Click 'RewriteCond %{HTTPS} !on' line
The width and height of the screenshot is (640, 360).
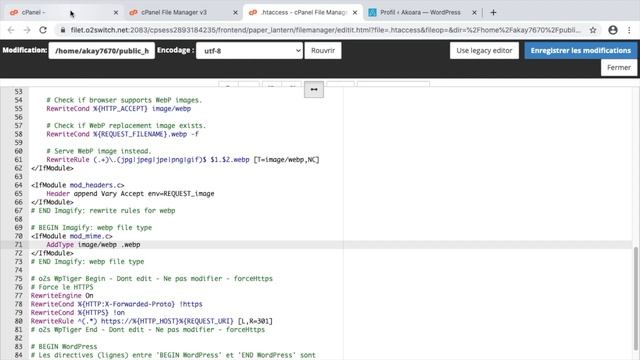pos(78,313)
